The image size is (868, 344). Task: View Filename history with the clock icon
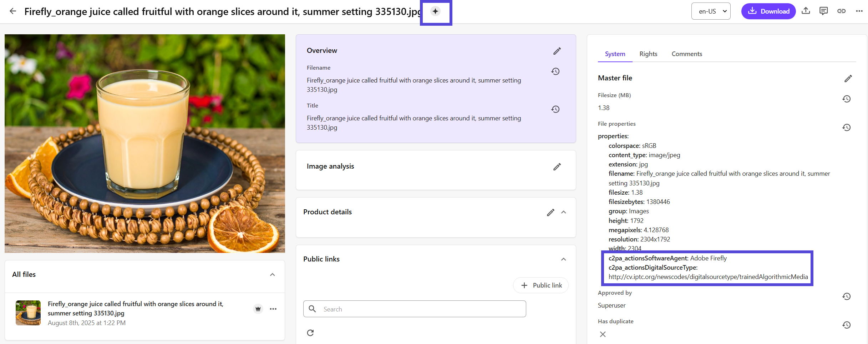pyautogui.click(x=555, y=71)
